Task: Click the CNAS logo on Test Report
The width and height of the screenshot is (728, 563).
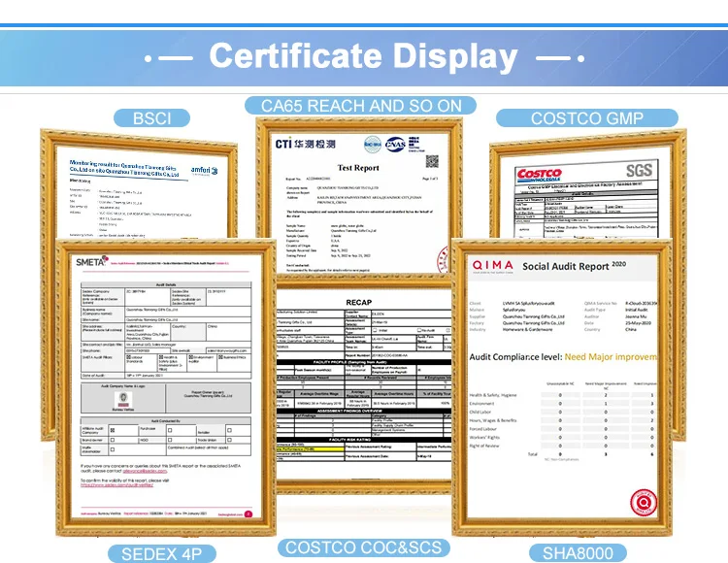Action: [395, 145]
